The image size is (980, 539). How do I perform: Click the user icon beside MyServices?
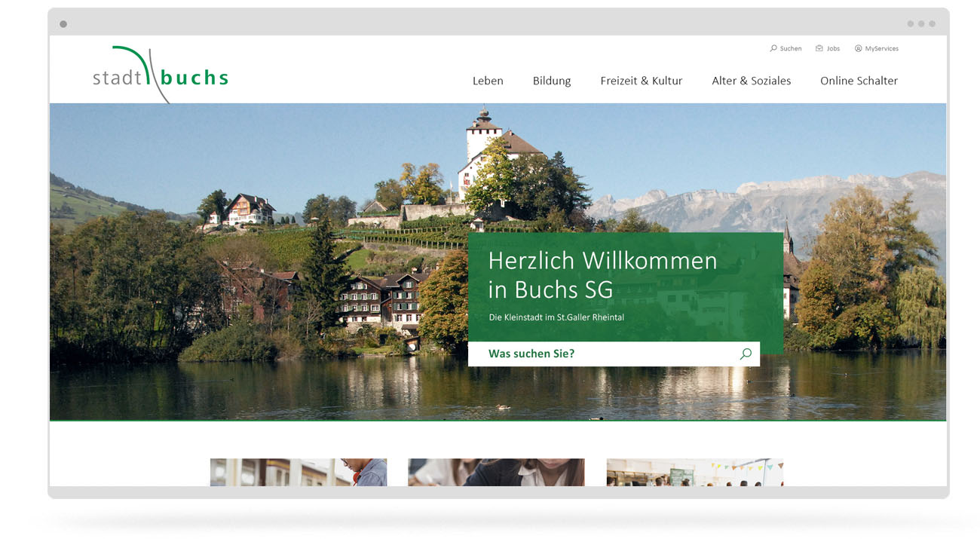point(858,48)
